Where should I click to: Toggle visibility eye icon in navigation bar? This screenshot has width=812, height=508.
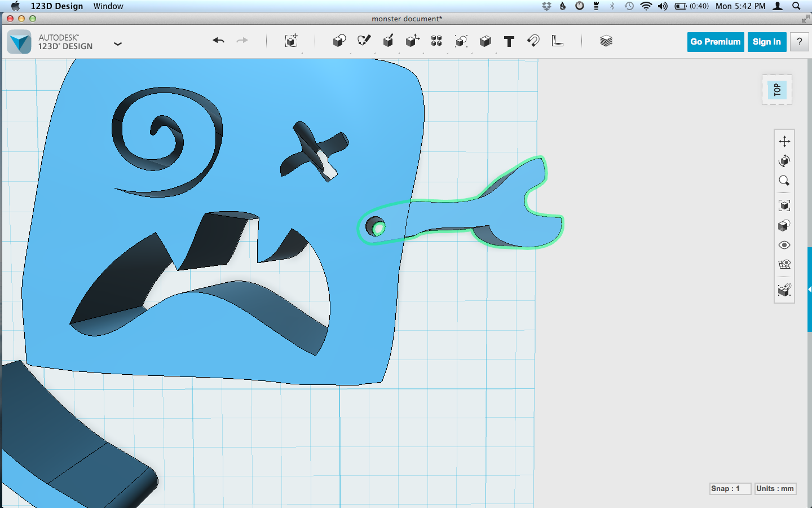(x=784, y=245)
